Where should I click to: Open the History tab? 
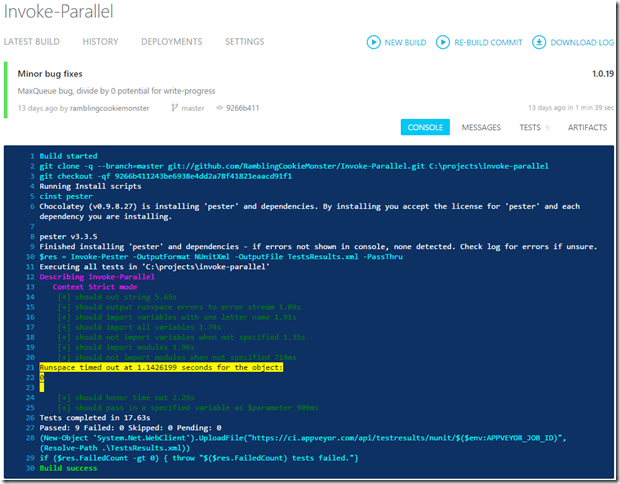pos(100,42)
